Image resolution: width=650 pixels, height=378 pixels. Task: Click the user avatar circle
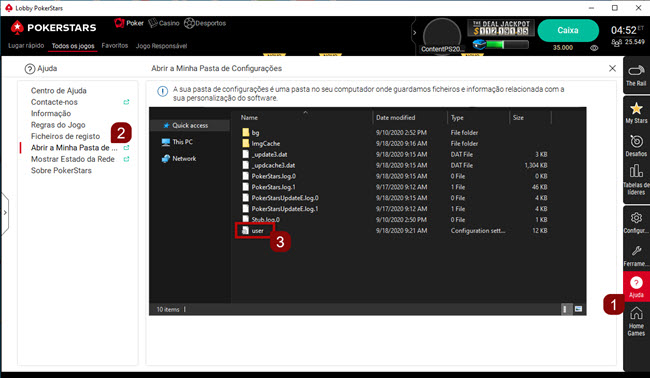tap(442, 36)
